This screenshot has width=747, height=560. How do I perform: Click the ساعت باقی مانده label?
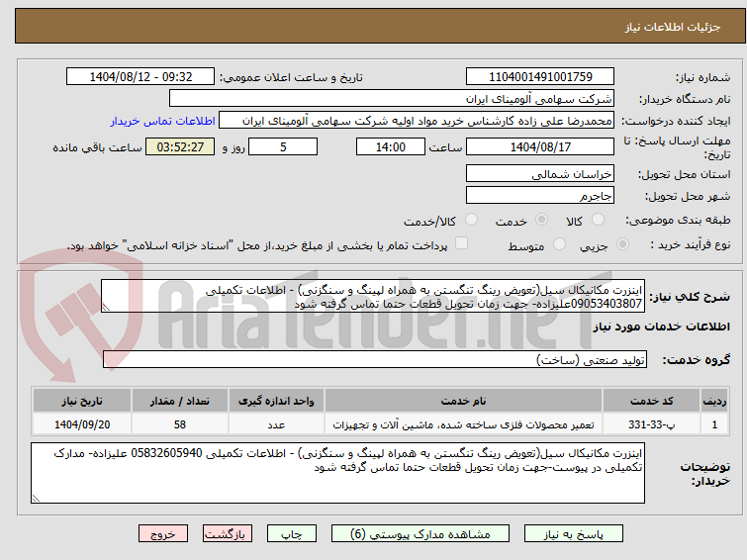click(97, 147)
